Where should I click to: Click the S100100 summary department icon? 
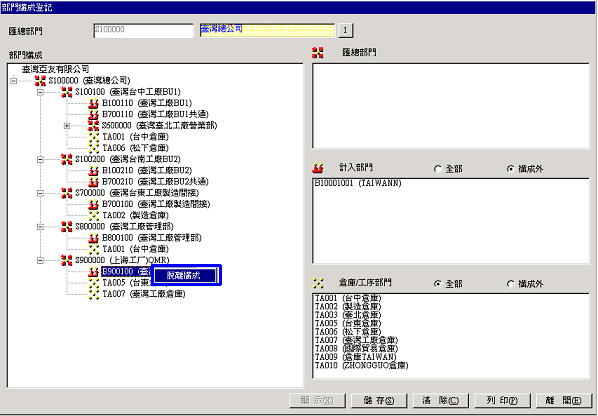(66, 92)
